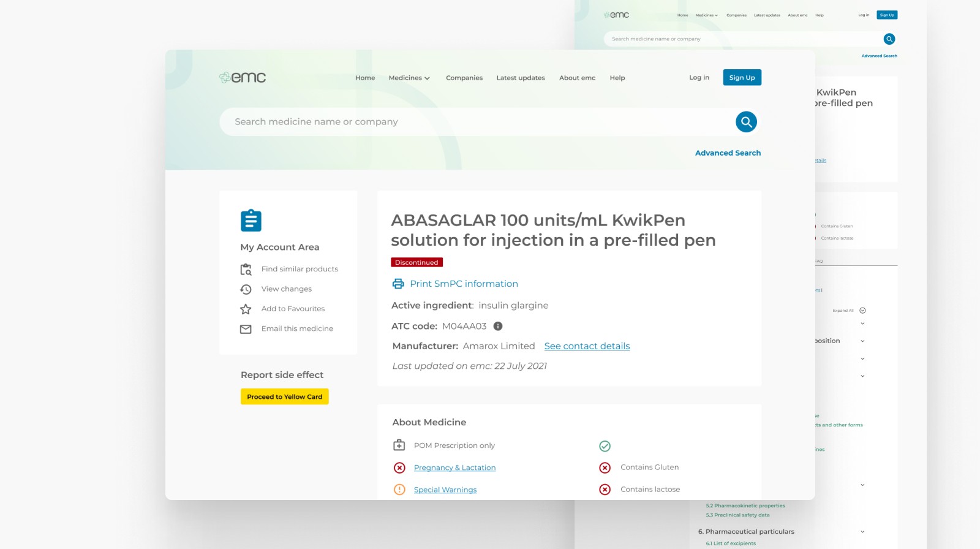Viewport: 980px width, 549px height.
Task: Click the View changes text link
Action: click(287, 289)
